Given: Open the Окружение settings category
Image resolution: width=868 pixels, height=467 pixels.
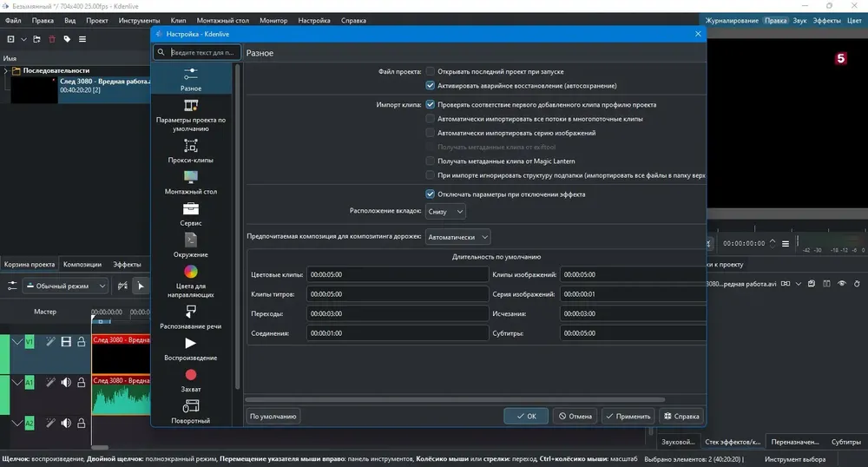Looking at the screenshot, I should click(x=190, y=246).
